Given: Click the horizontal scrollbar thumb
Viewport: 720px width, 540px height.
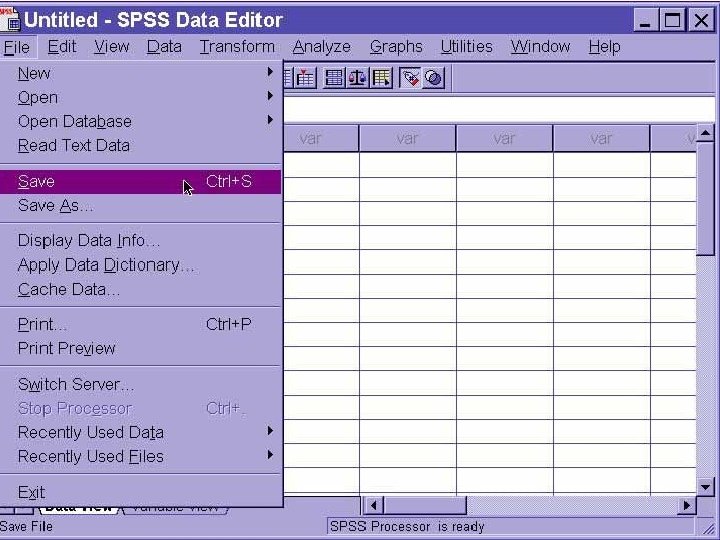Looking at the screenshot, I should [x=425, y=506].
